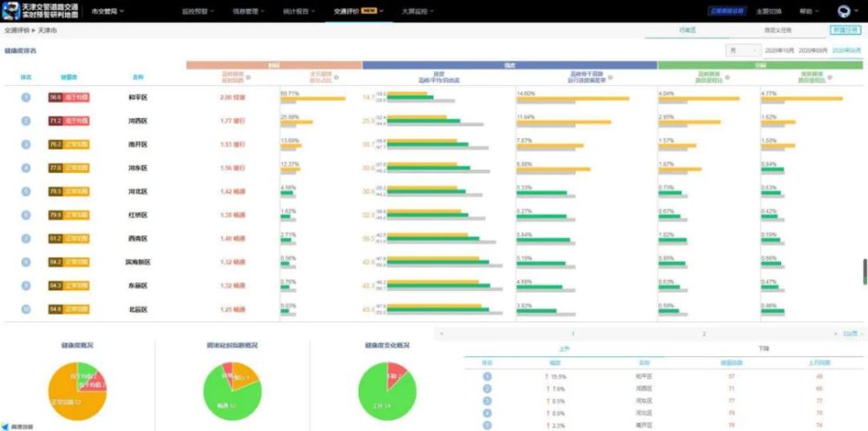Go to previous page with left arrow
This screenshot has width=868, height=431.
point(442,334)
